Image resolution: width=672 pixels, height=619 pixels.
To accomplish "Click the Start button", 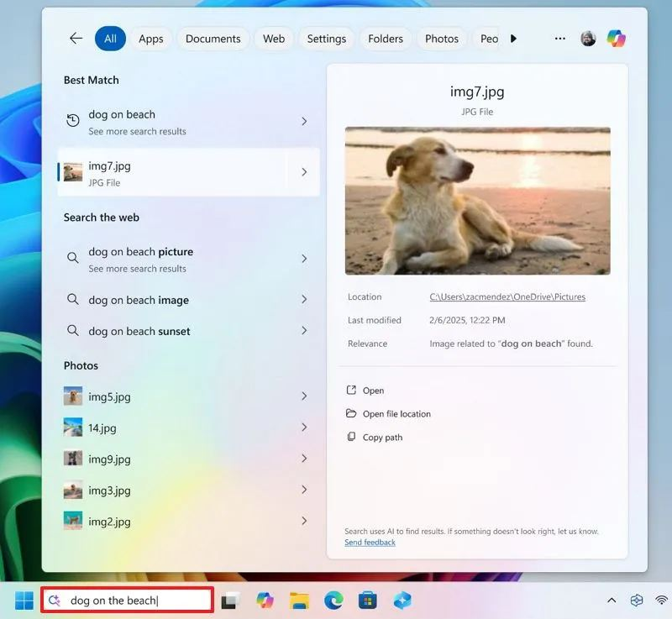I will coord(23,600).
